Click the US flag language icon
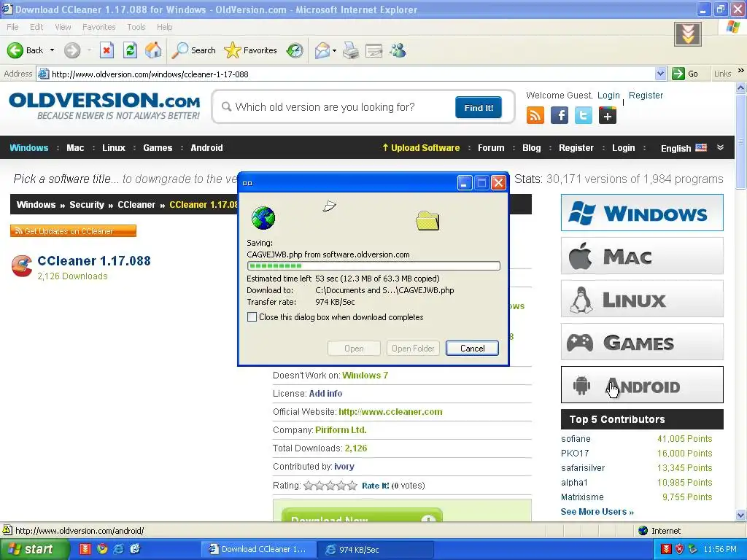This screenshot has height=560, width=747. (701, 147)
